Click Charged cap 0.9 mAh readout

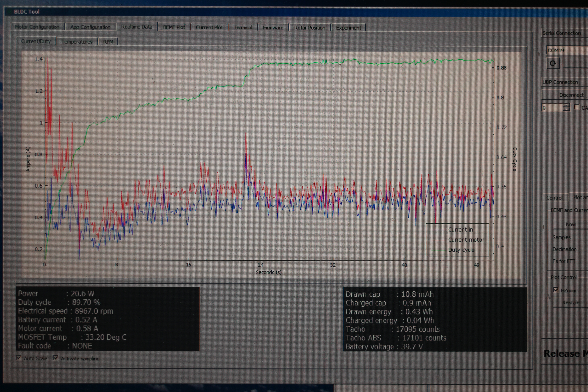[x=388, y=303]
